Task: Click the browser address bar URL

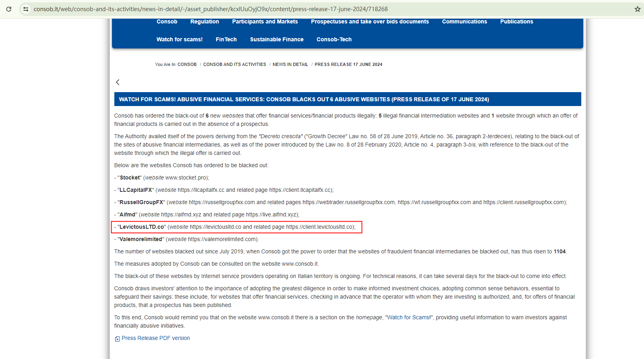Action: pyautogui.click(x=210, y=9)
